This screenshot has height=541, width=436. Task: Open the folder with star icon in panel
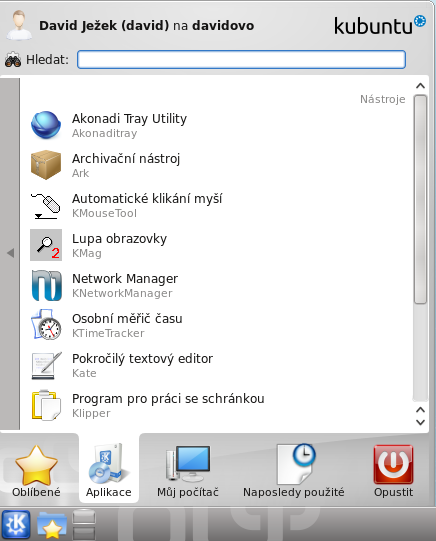click(52, 525)
